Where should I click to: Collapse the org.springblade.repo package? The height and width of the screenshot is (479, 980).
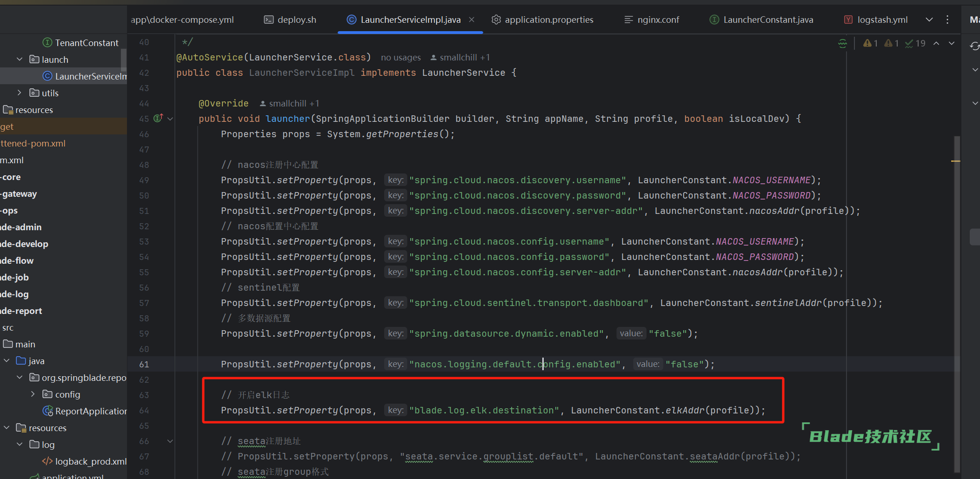tap(19, 378)
